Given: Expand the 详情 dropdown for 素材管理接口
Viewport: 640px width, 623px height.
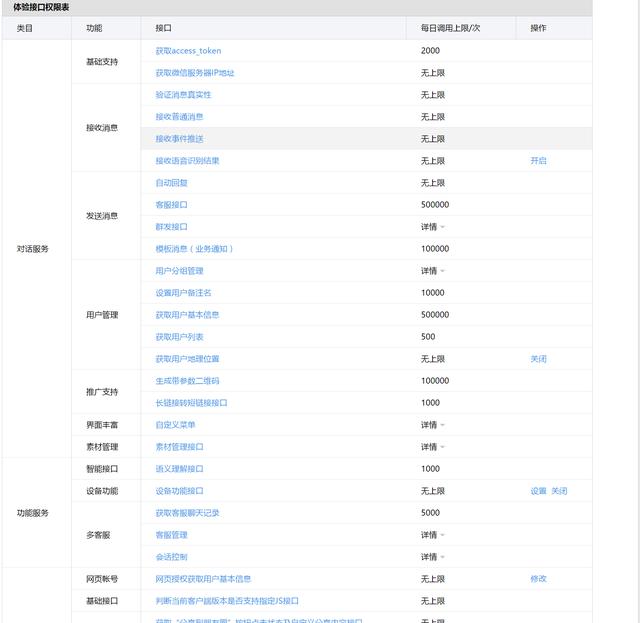Looking at the screenshot, I should click(x=433, y=447).
